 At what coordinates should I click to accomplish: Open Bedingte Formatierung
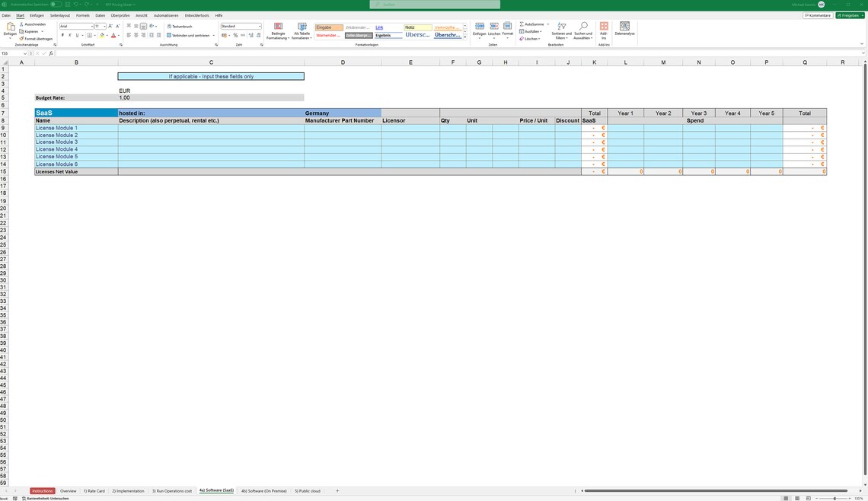279,29
